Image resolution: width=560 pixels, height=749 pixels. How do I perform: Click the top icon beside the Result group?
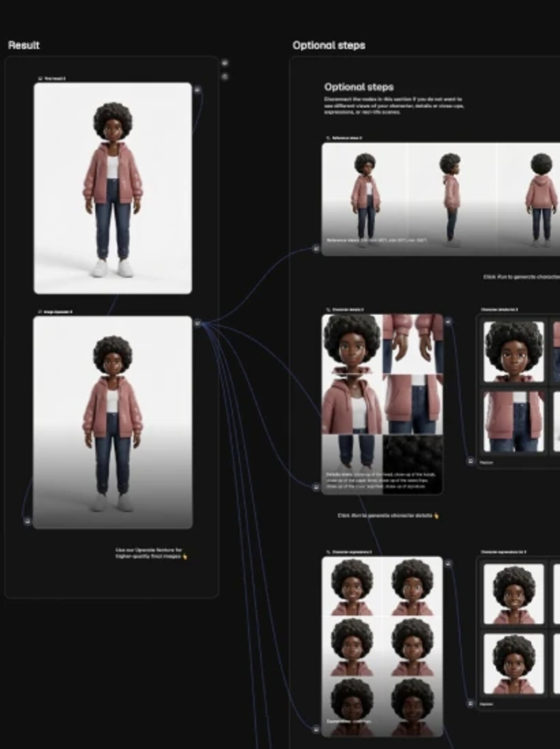coord(225,63)
